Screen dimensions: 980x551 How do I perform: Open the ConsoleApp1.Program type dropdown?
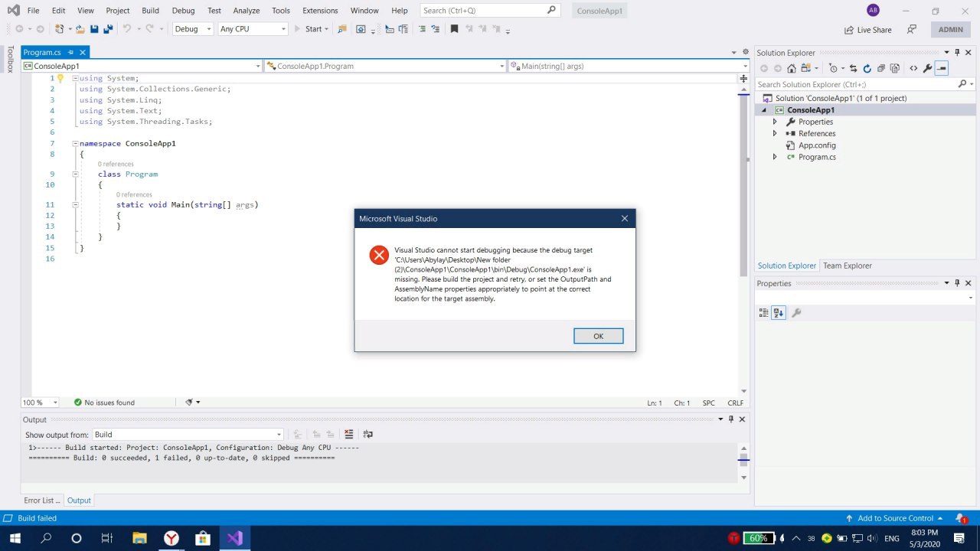385,67
